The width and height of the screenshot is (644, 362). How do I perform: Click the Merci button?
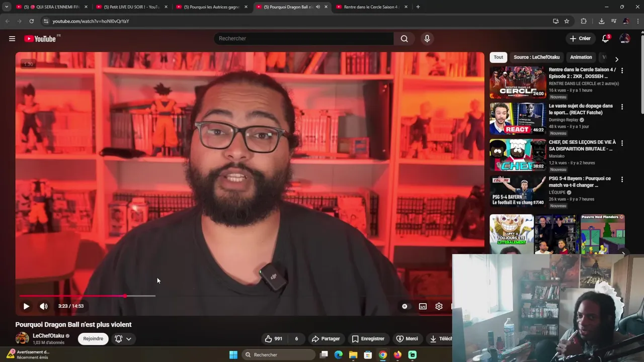coord(407,339)
